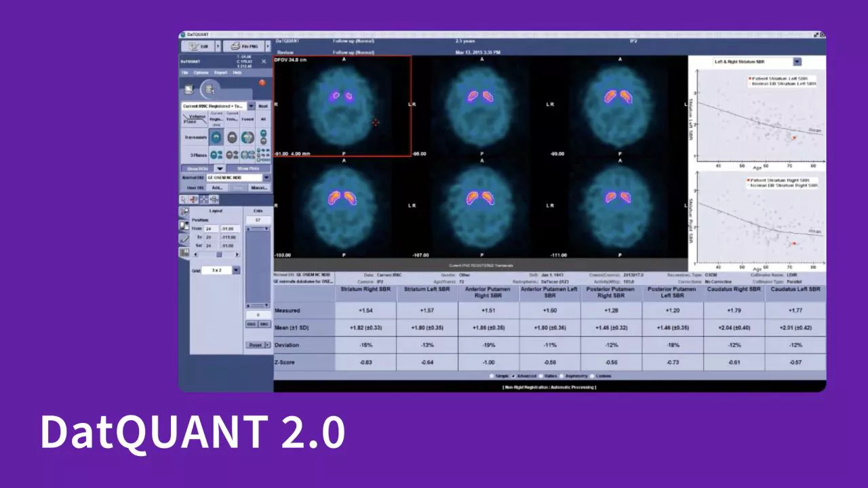Select 3 Planes All icon
The image size is (868, 488).
point(263,155)
